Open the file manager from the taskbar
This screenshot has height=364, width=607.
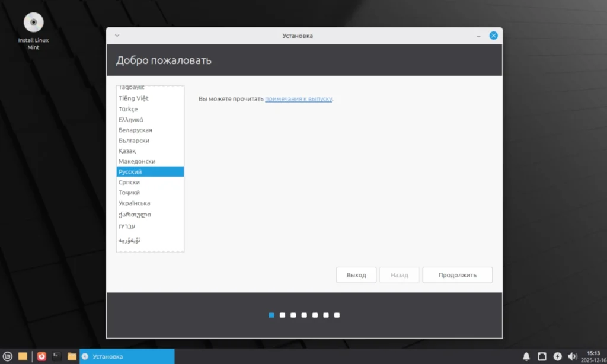[72, 356]
